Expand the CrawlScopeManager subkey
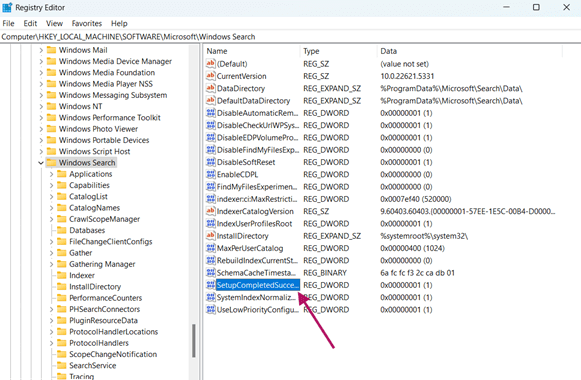Viewport: 581px width, 380px height. point(52,219)
